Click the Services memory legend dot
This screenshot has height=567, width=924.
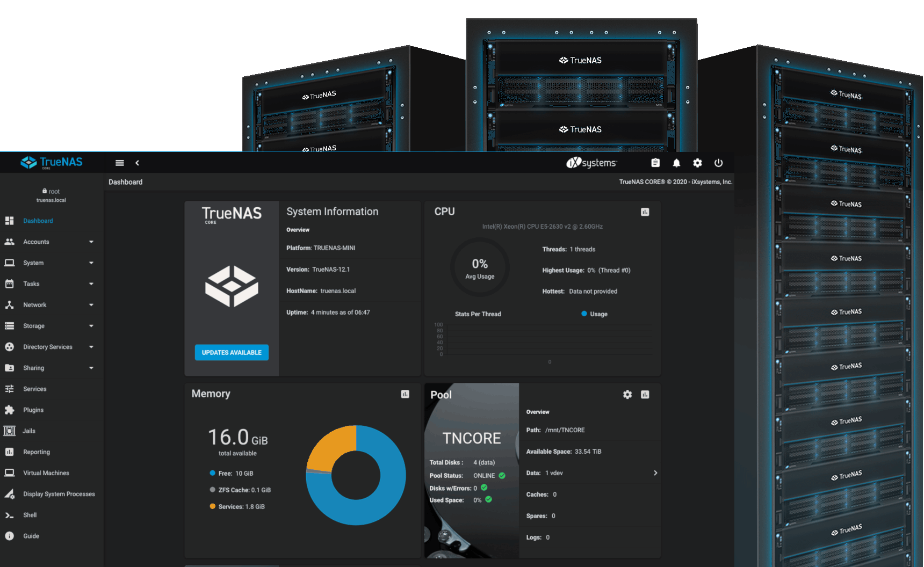[213, 506]
